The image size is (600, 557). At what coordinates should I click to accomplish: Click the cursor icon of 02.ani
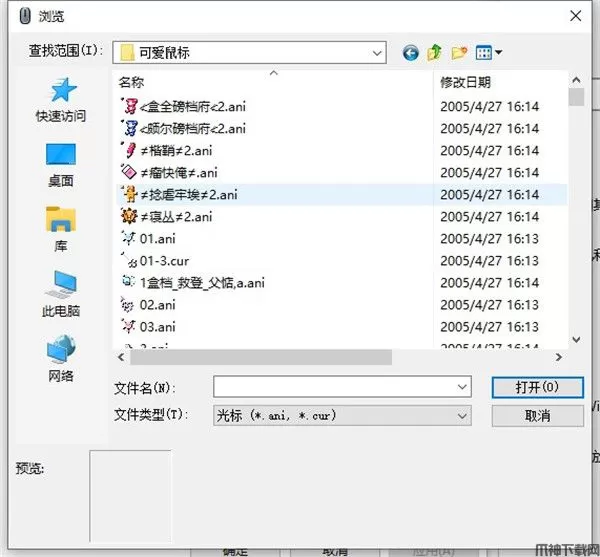[x=127, y=305]
